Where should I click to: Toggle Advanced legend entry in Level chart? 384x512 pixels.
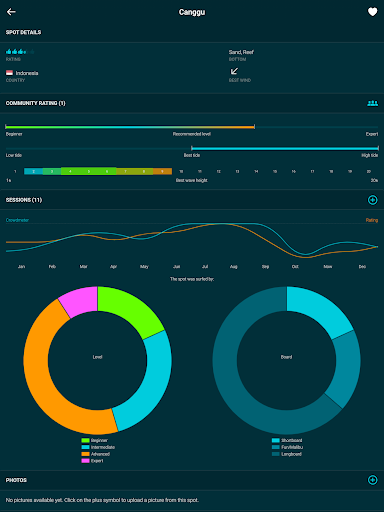[x=96, y=454]
